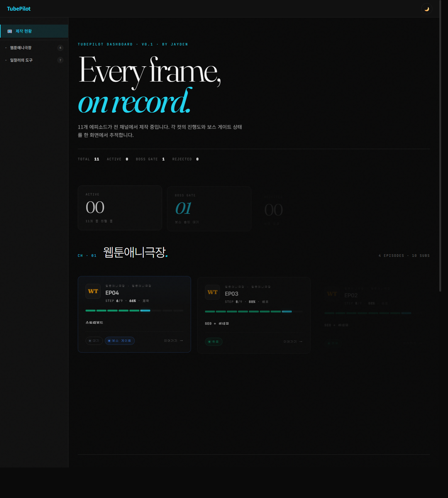Click the WT thumbnail on the EP02 card

pos(332,294)
